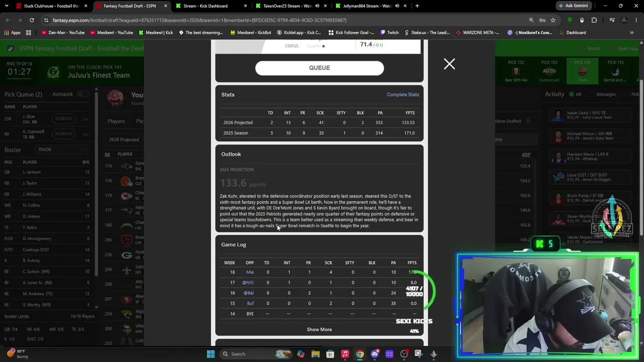Select the Messages activity radio button
The image size is (644, 362).
click(592, 94)
